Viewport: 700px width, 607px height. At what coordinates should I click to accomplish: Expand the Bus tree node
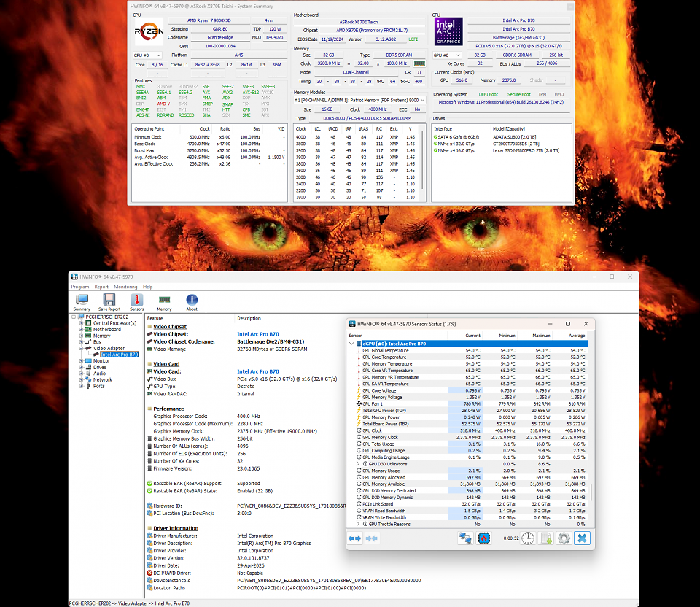(x=81, y=341)
